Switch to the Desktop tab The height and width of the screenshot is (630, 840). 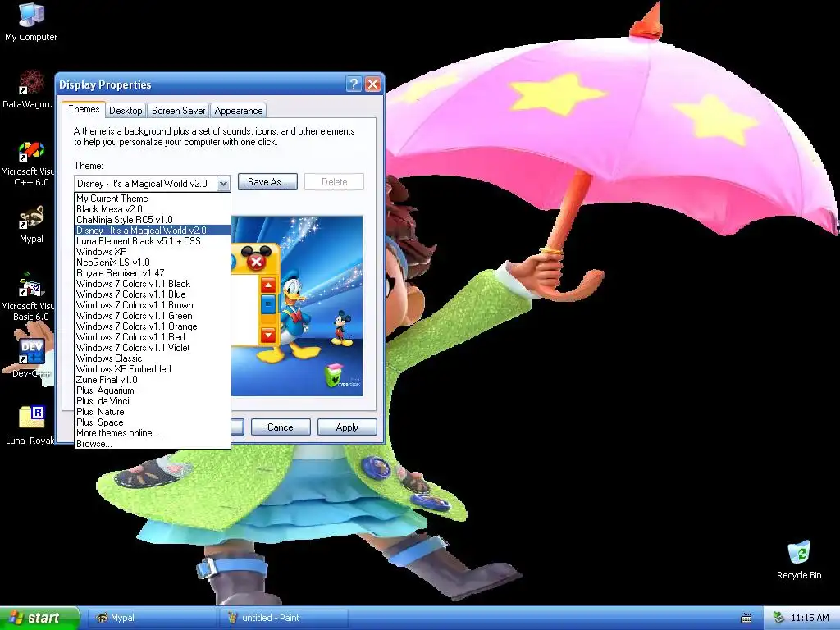126,111
